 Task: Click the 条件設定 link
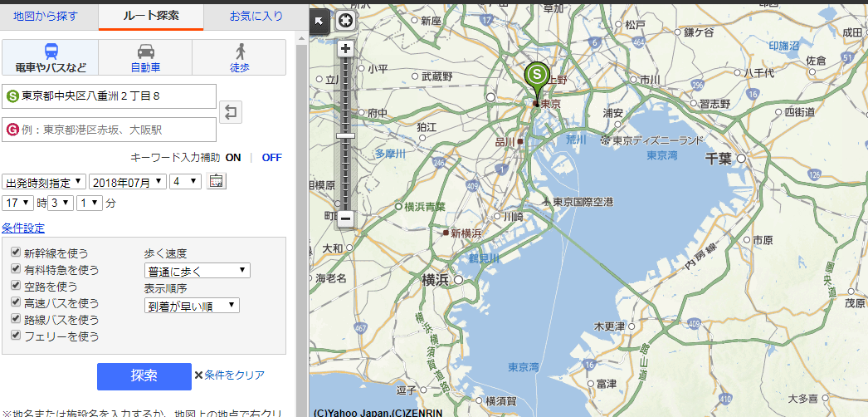(23, 228)
